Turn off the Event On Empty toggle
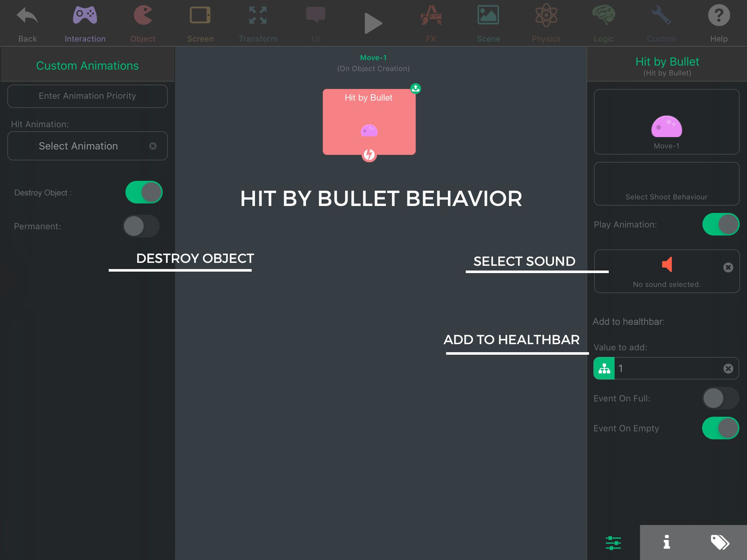This screenshot has width=747, height=560. coord(720,428)
